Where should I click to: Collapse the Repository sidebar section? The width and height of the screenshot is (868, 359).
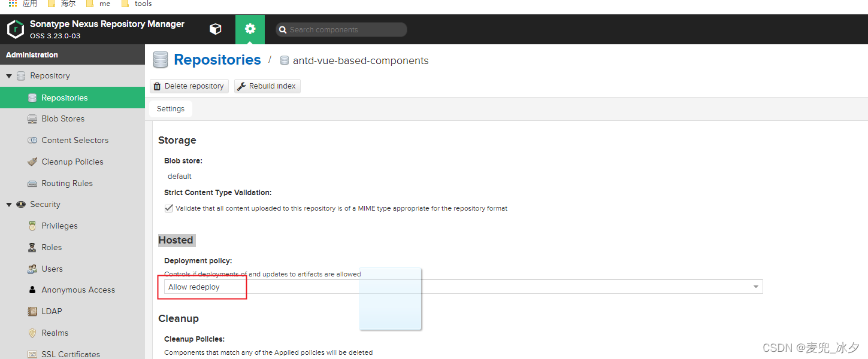click(9, 75)
